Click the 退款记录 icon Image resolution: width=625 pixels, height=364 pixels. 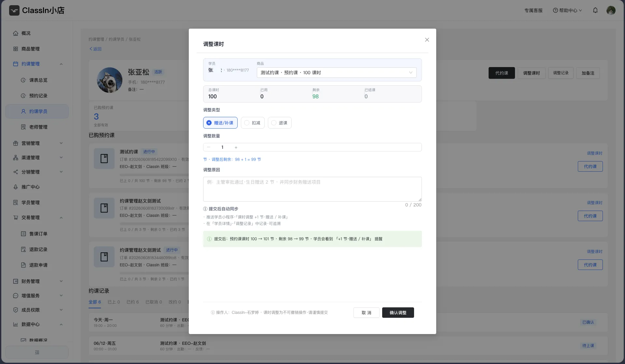tap(23, 249)
